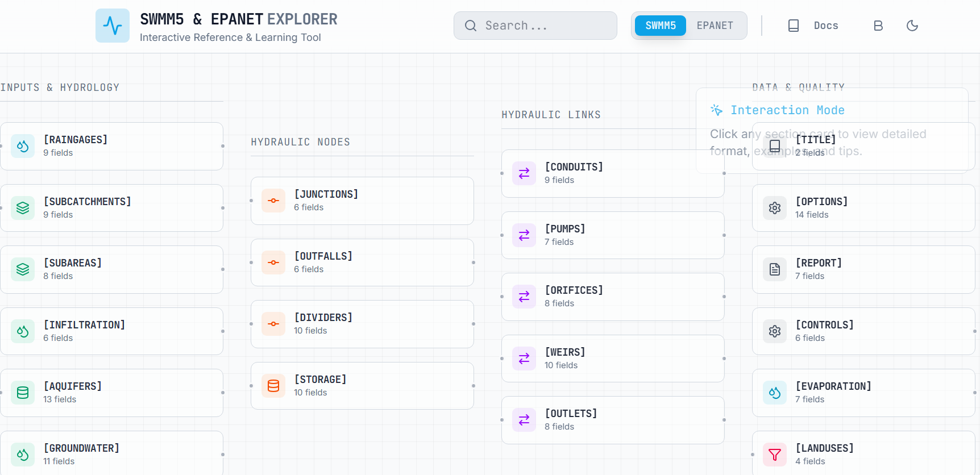
Task: Click the STORAGE database icon
Action: (273, 386)
